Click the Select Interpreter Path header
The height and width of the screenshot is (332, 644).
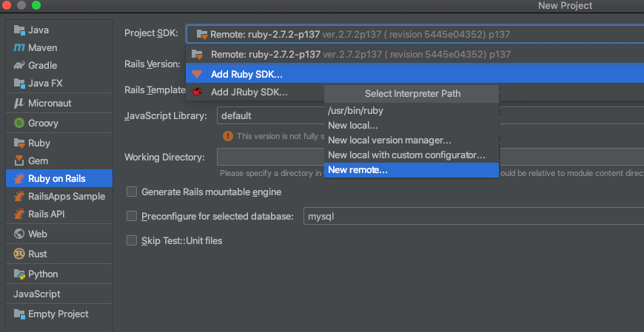coord(412,94)
